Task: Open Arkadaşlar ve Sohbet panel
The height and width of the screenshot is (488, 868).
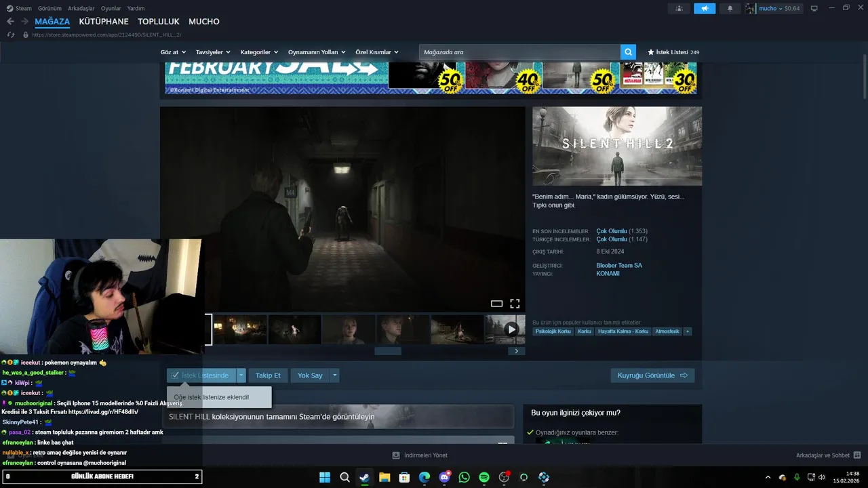Action: click(828, 455)
